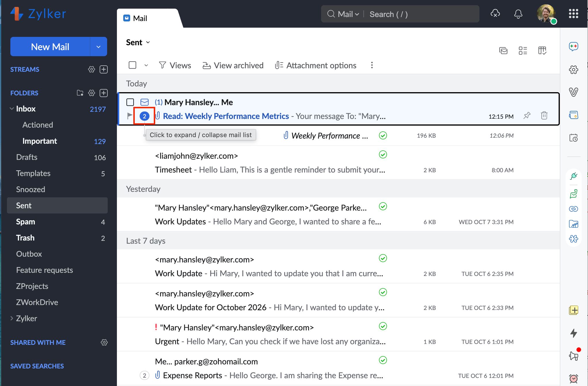Open the Timesheet mail to liamjohn
The image size is (588, 386).
(338, 163)
